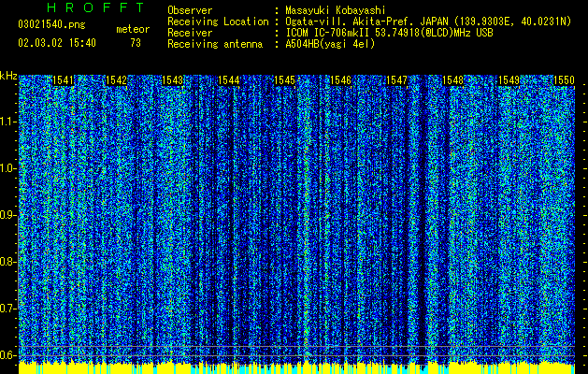Click the 0.6 frequency axis label
This screenshot has width=588, height=374.
tap(8, 355)
